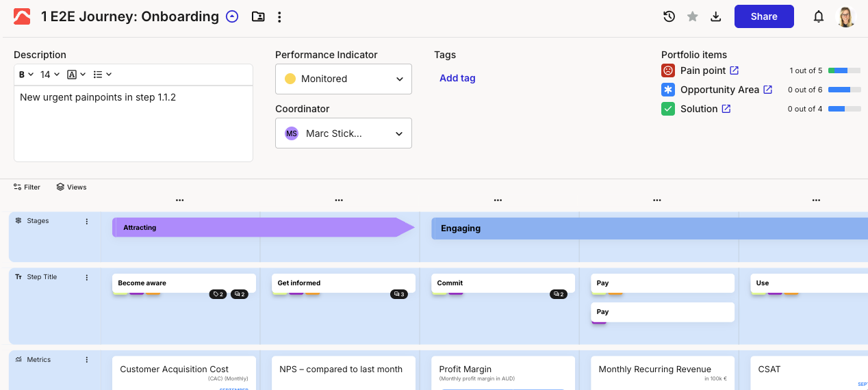
Task: Click the tag count badge on Become aware
Action: pyautogui.click(x=218, y=294)
